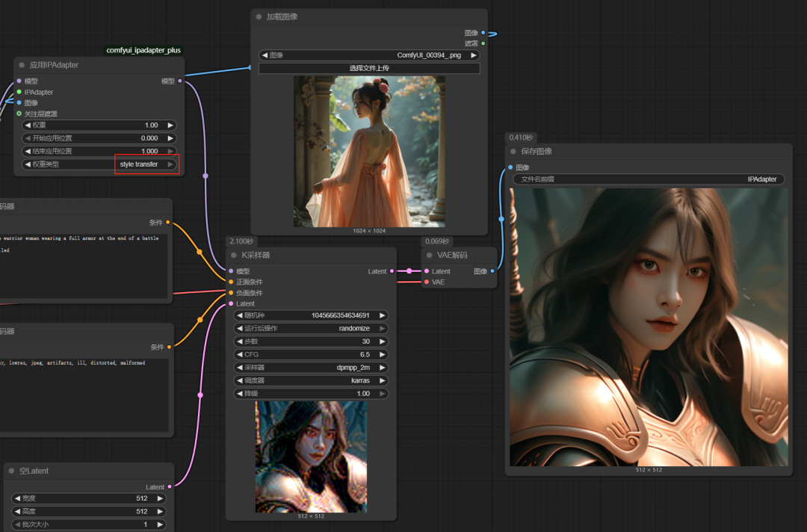The image size is (807, 532).
Task: Decrease 结束应用位置 with its left arrow
Action: pyautogui.click(x=28, y=151)
